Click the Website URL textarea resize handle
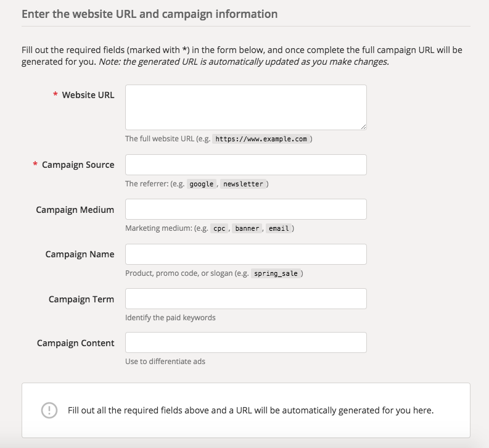 [364, 127]
